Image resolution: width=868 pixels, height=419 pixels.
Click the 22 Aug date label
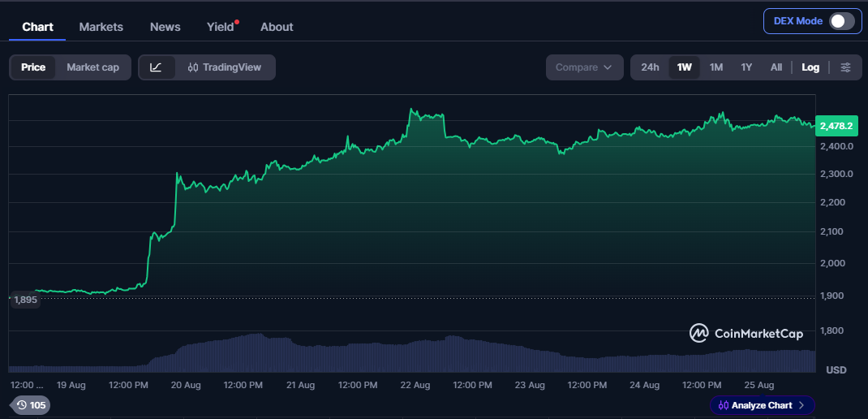point(415,385)
